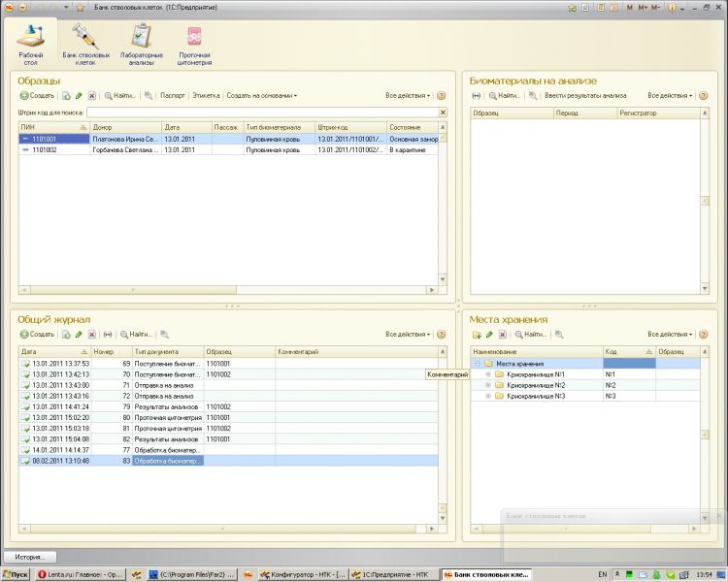Clear the barcode search field with X button
Image resolution: width=728 pixels, height=582 pixels.
click(x=443, y=113)
